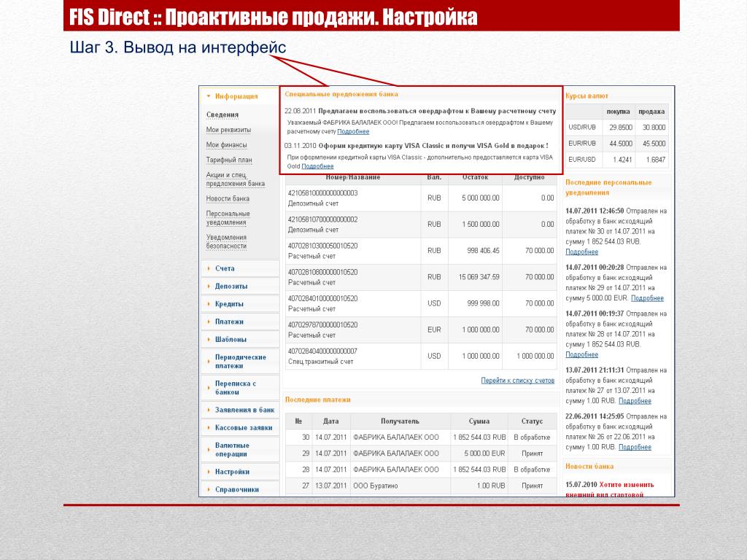Image resolution: width=747 pixels, height=560 pixels.
Task: Open Подробнее for payment № 30 notification
Action: coord(581,252)
